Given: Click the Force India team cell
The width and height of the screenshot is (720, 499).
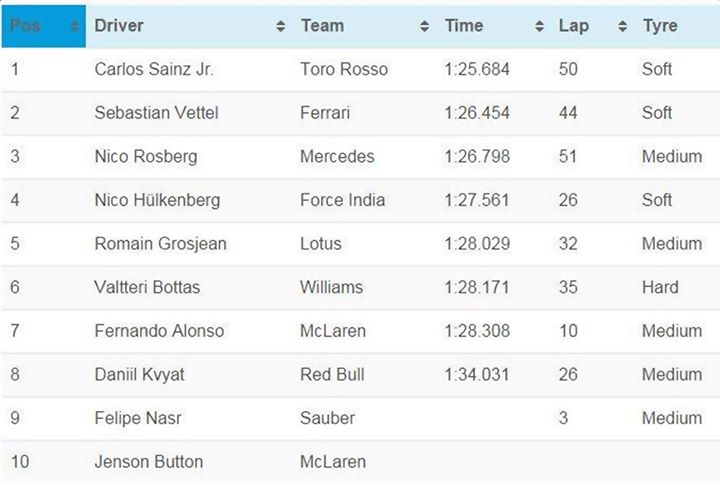Looking at the screenshot, I should (342, 200).
